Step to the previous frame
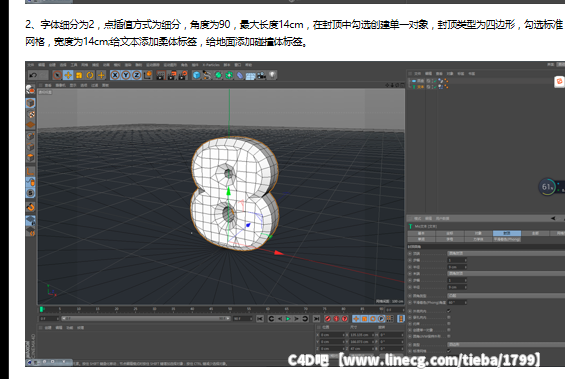 pyautogui.click(x=280, y=319)
